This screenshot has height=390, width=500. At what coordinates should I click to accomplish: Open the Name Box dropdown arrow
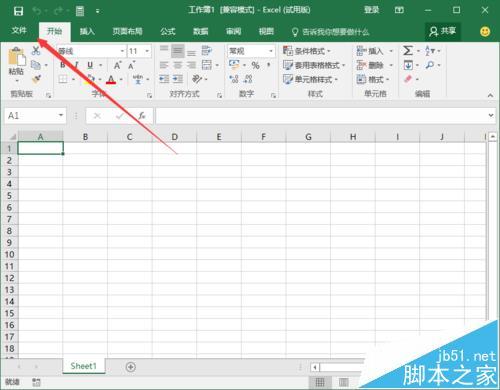[x=61, y=115]
